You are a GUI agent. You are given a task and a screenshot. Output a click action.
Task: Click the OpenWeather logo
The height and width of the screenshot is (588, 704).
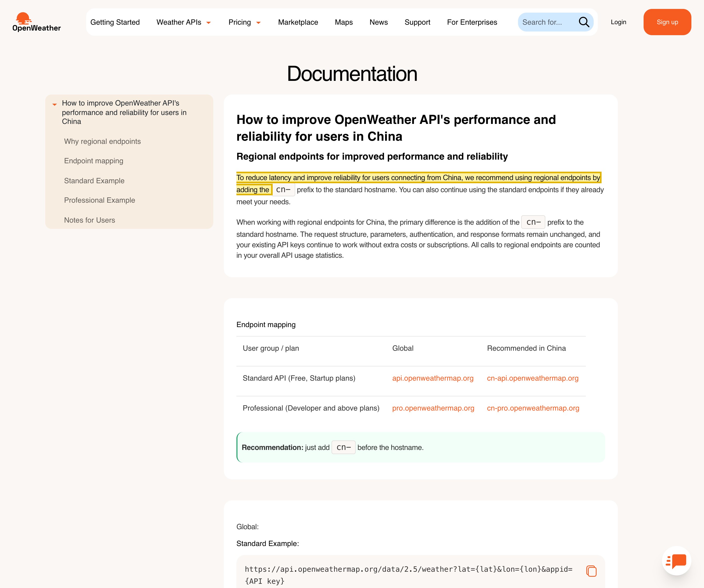click(x=37, y=22)
